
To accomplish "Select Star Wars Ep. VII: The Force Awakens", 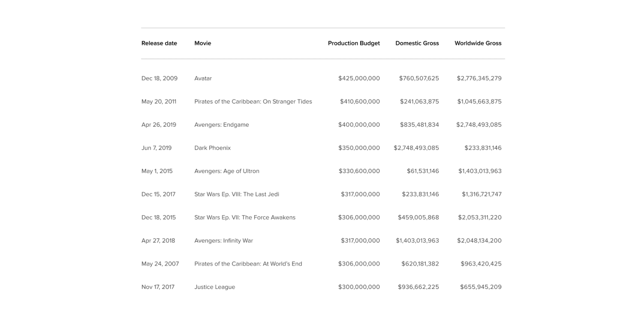I will coord(245,217).
